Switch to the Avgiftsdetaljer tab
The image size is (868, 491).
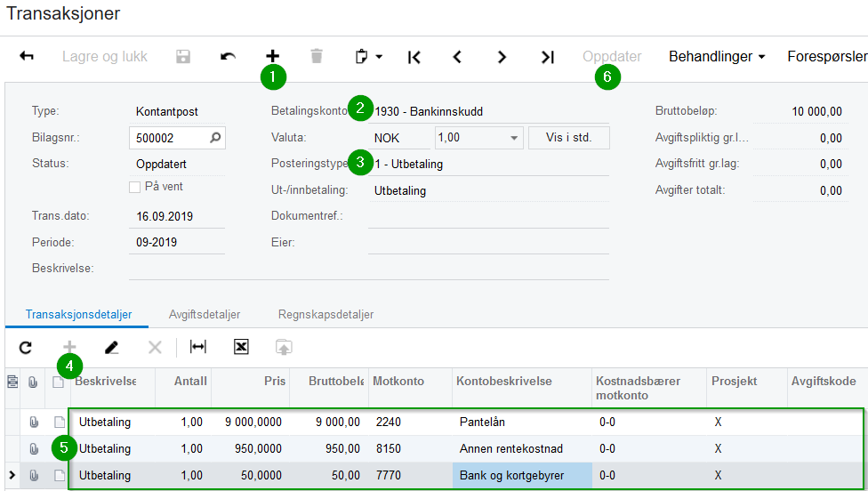click(x=205, y=314)
